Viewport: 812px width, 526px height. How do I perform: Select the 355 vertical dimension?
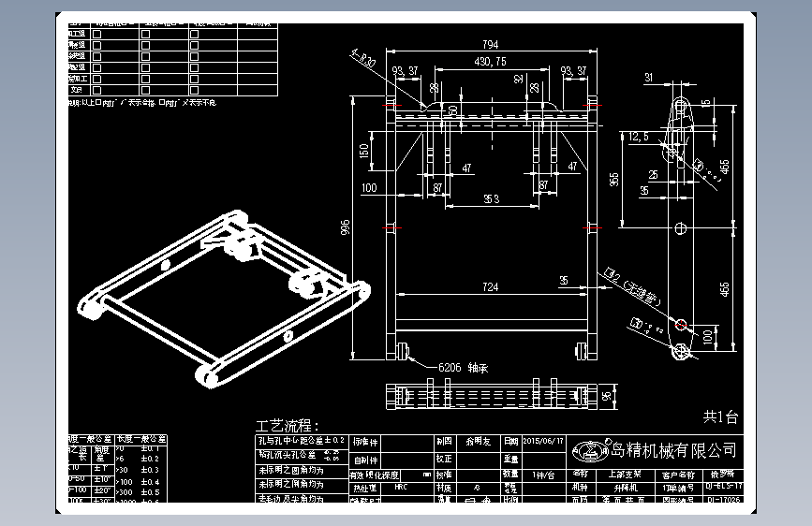point(614,180)
